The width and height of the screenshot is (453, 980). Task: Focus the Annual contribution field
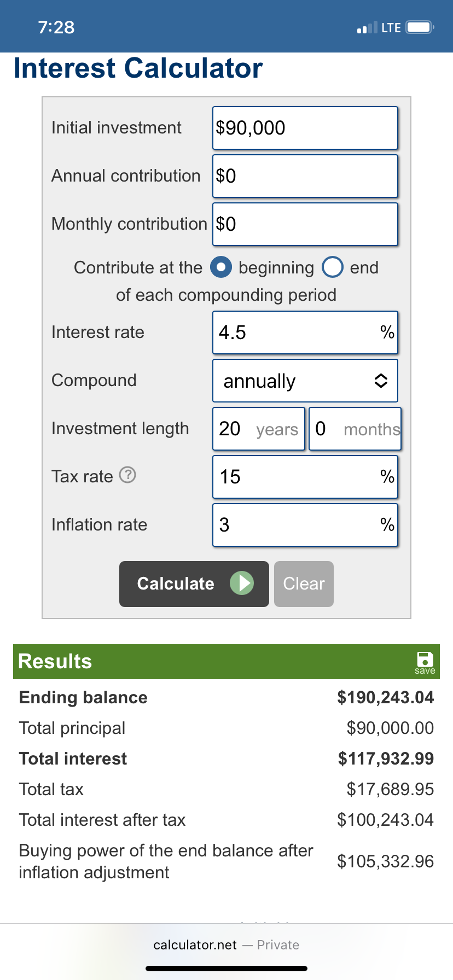305,176
